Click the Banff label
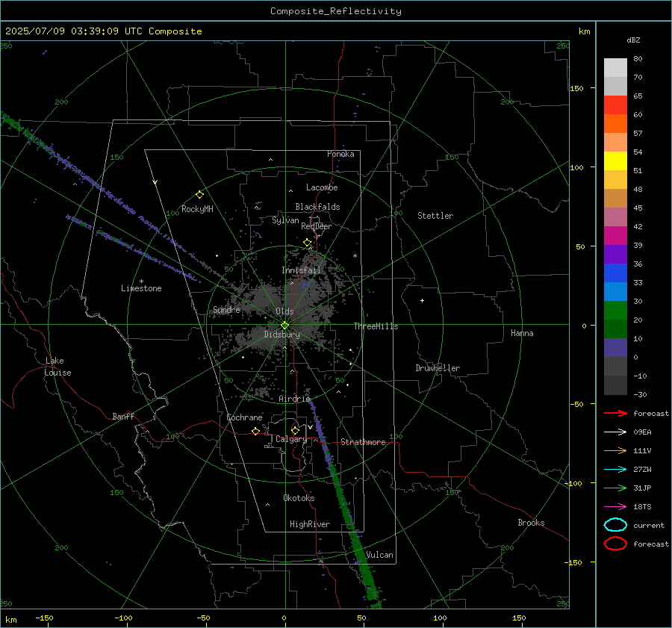The height and width of the screenshot is (628, 672). click(123, 417)
